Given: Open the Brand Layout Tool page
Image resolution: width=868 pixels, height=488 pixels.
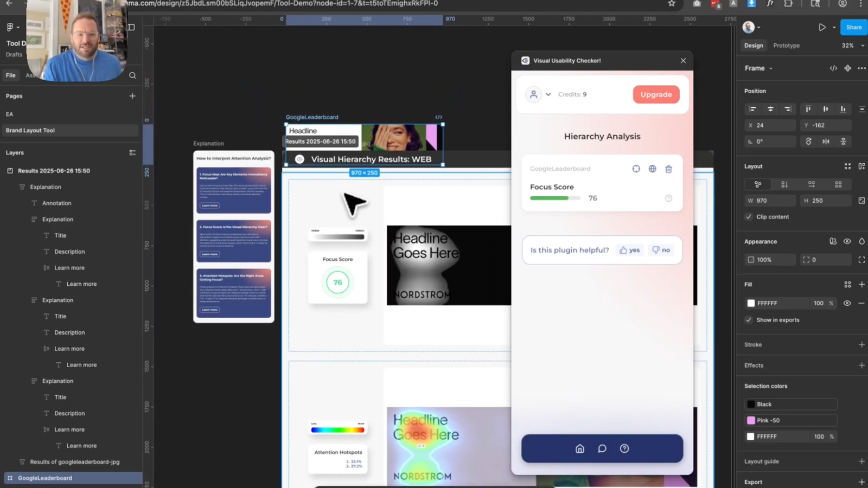Looking at the screenshot, I should [71, 131].
